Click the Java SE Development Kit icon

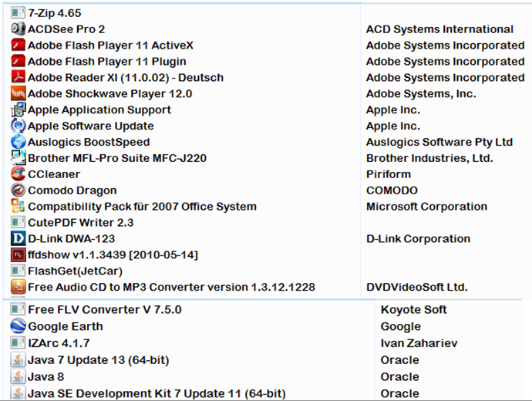point(18,393)
